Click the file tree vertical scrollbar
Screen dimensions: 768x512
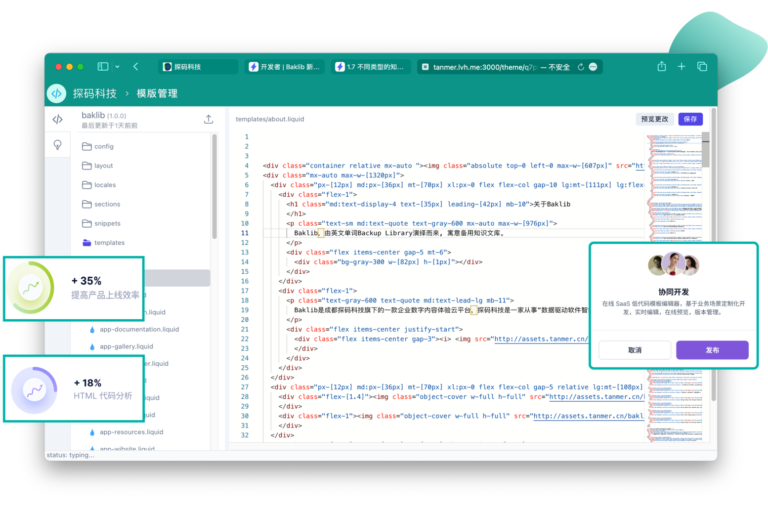coord(214,186)
